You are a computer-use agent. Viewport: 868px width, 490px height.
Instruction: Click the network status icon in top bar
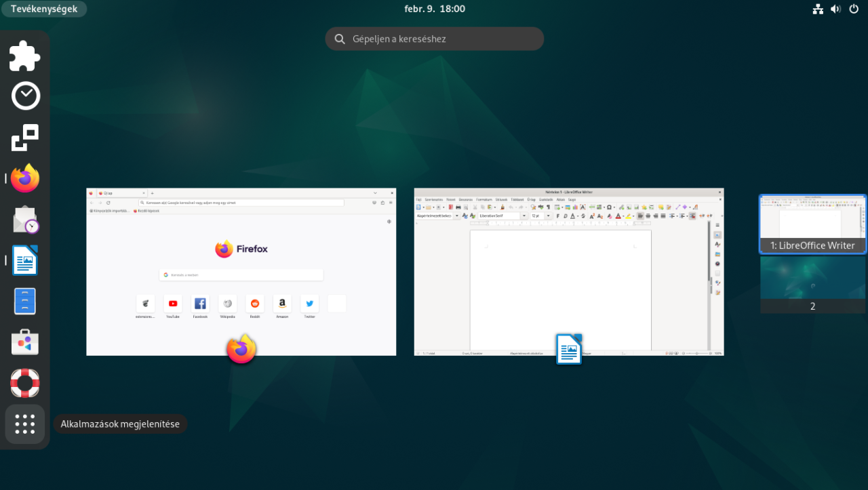818,9
